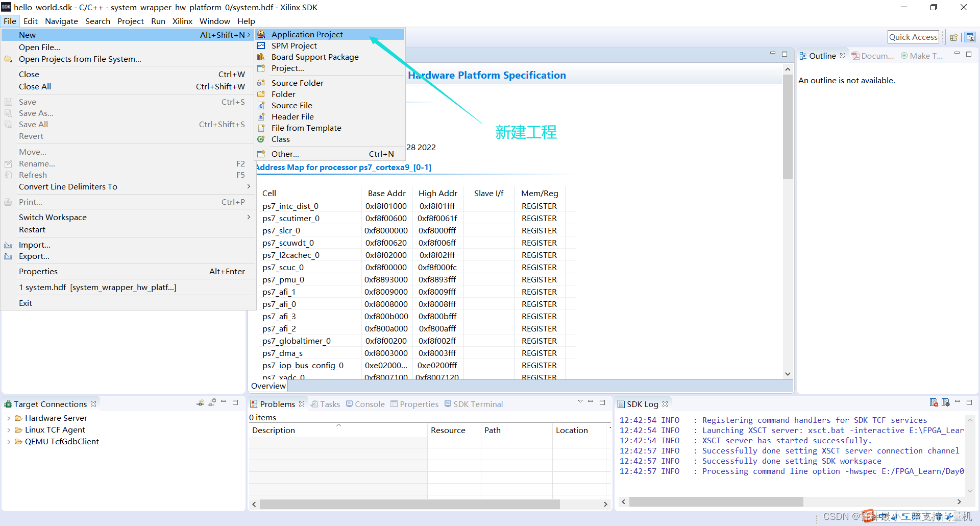This screenshot has height=526, width=980.
Task: Open the SDK Terminal tab
Action: 474,404
